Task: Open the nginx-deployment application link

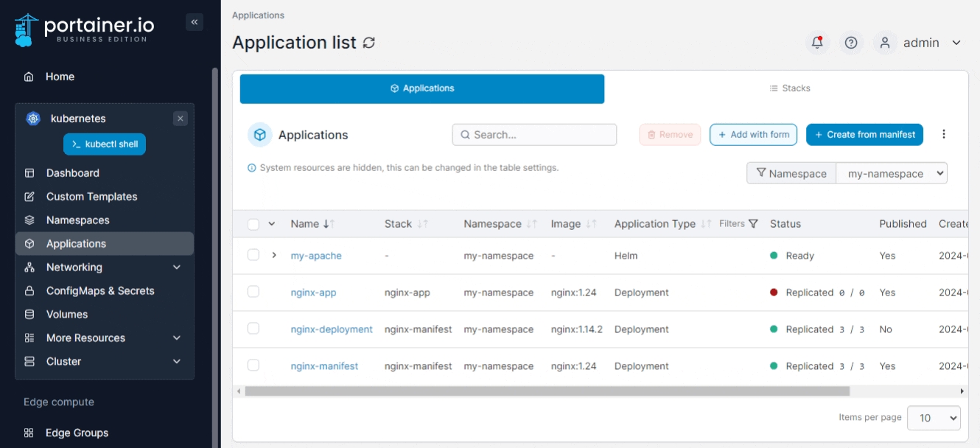Action: pos(332,329)
